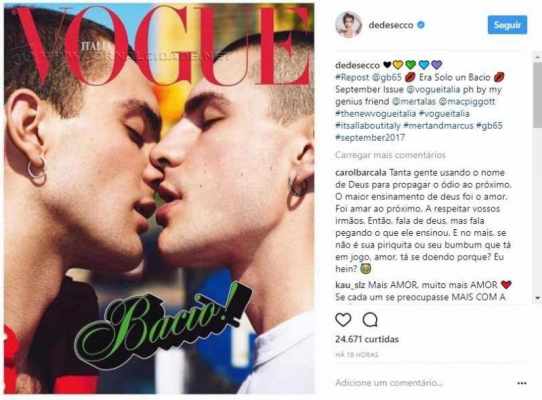Viewport: 542px width, 400px height.
Task: Like the post with the heart icon
Action: (343, 320)
